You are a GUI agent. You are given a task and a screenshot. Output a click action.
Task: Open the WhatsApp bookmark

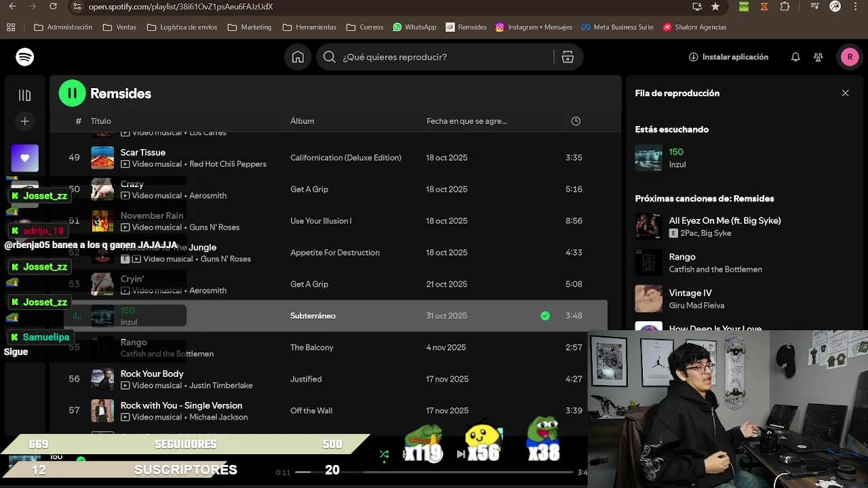point(414,27)
